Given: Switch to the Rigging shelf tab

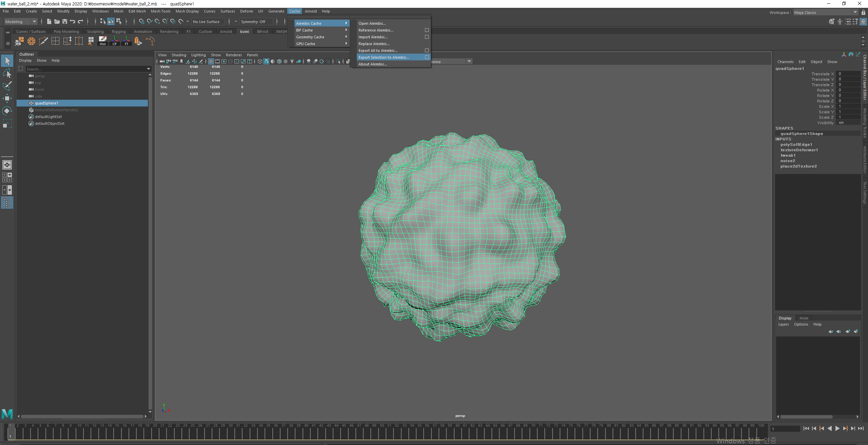Looking at the screenshot, I should pos(119,32).
